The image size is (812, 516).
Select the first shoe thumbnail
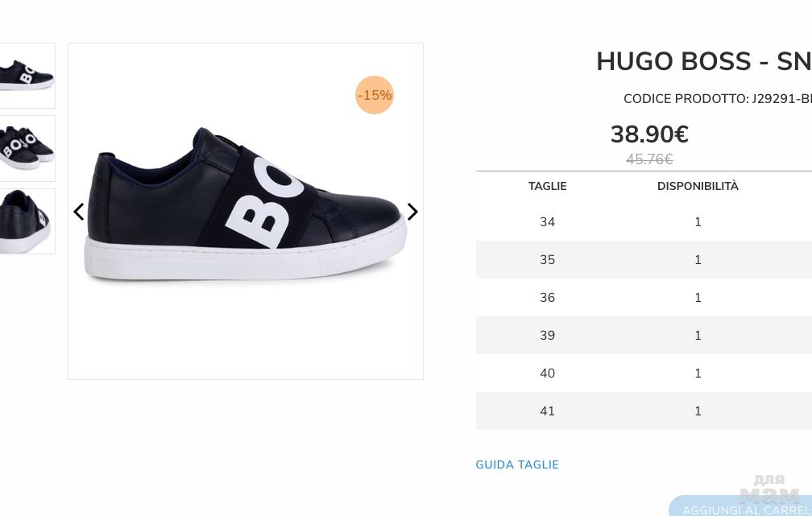(x=27, y=76)
